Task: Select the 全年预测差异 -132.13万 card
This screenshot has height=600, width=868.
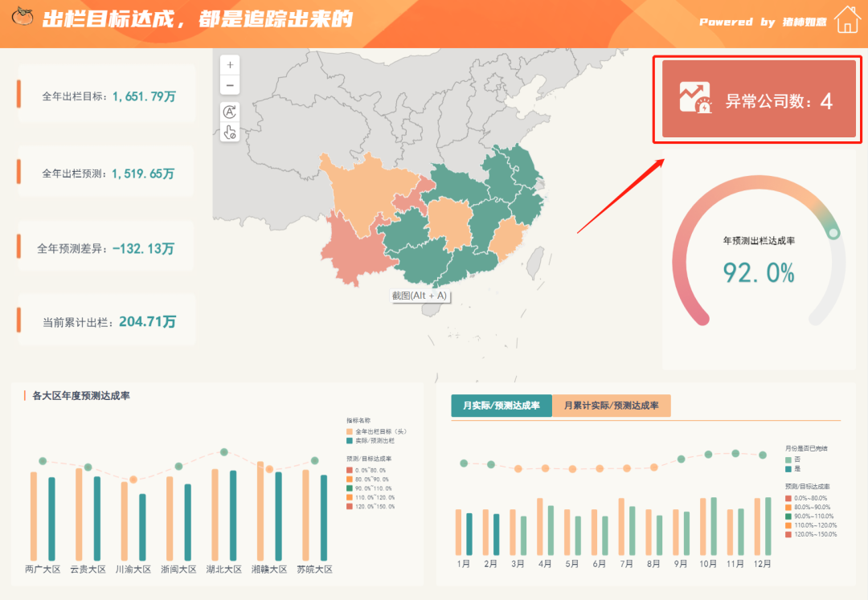Action: 106,247
